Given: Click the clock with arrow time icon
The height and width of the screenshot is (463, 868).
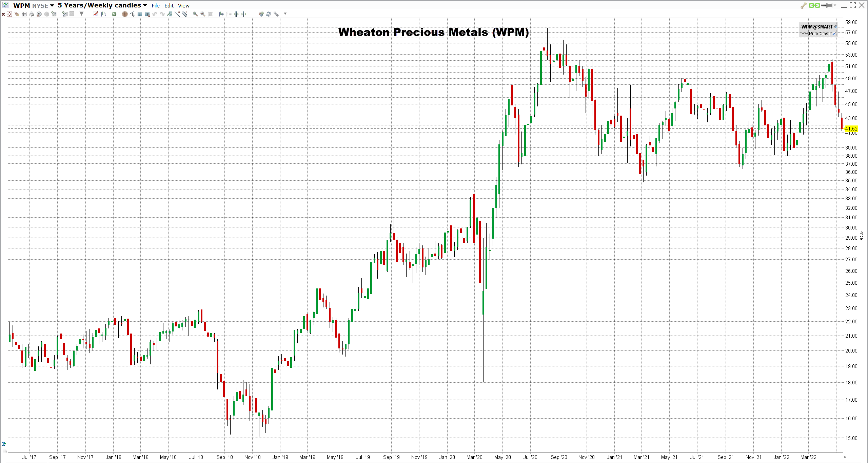Looking at the screenshot, I should (39, 14).
